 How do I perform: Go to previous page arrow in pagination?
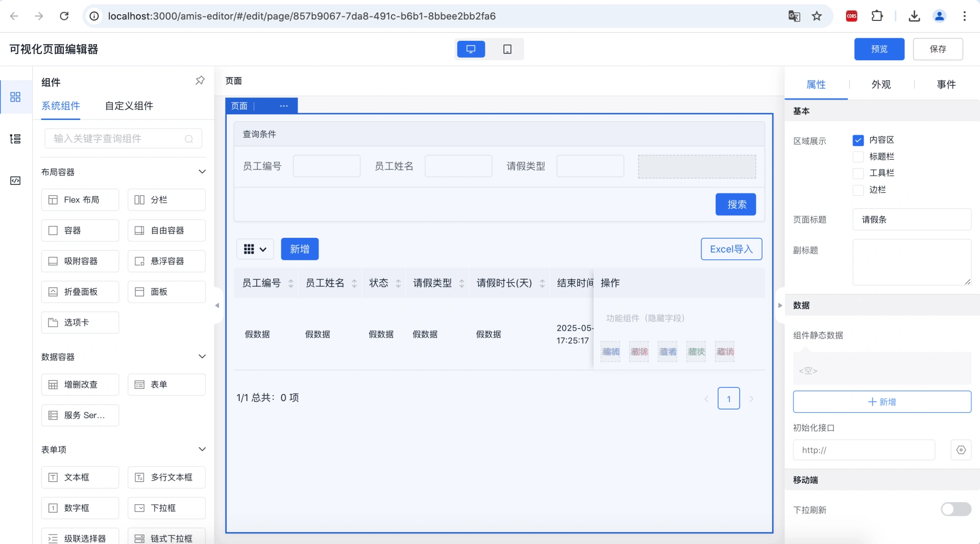point(706,399)
